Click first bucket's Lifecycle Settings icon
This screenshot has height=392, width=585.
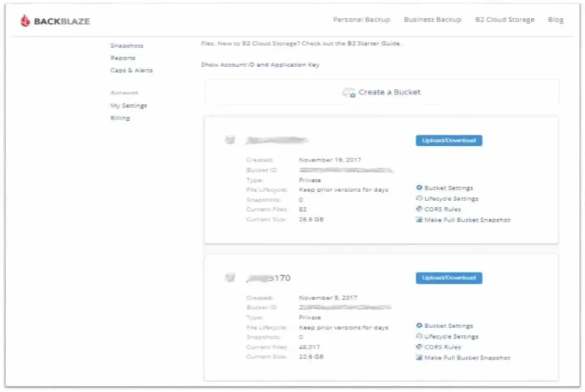pyautogui.click(x=419, y=199)
